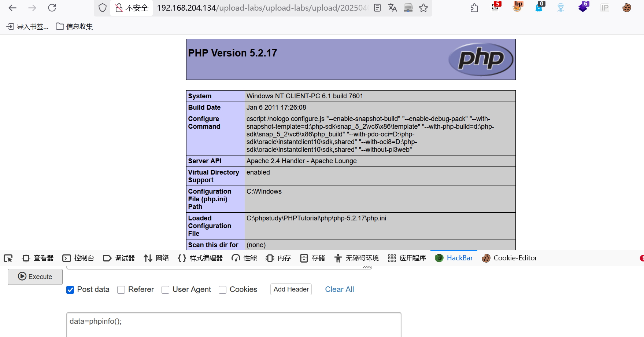Activate the element picker tool
This screenshot has width=644, height=337.
pos(8,258)
